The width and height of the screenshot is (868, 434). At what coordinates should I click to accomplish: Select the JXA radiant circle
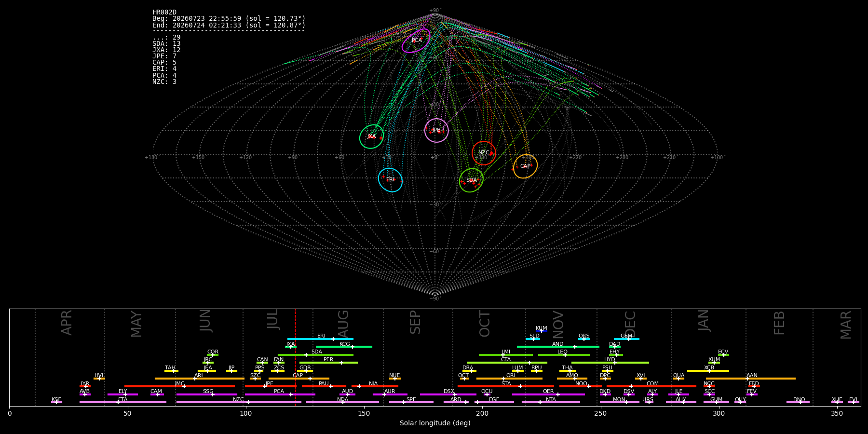[x=371, y=136]
